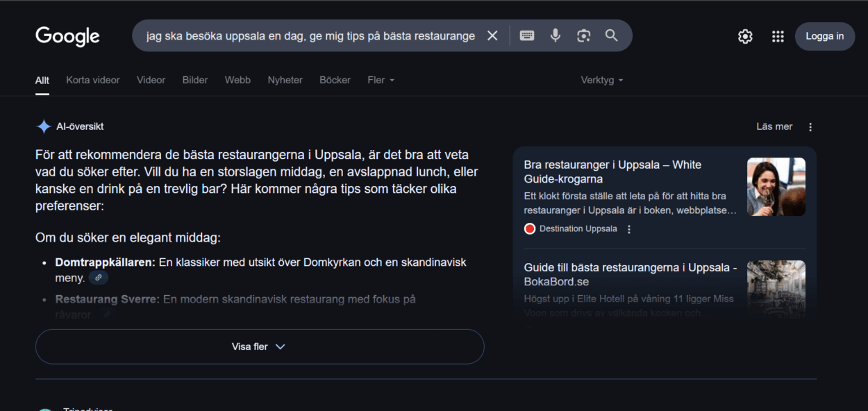Viewport: 868px width, 411px height.
Task: Switch to Böcker tab
Action: coord(335,80)
